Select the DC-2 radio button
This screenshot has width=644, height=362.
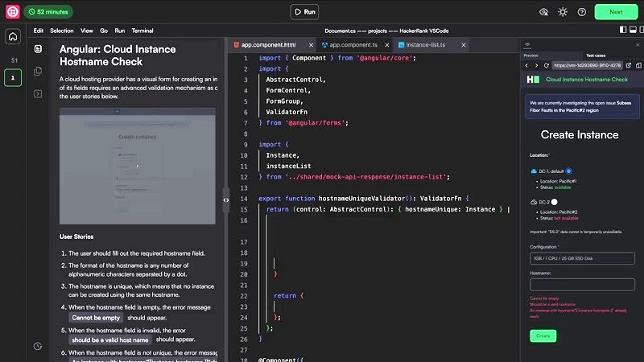tap(554, 202)
